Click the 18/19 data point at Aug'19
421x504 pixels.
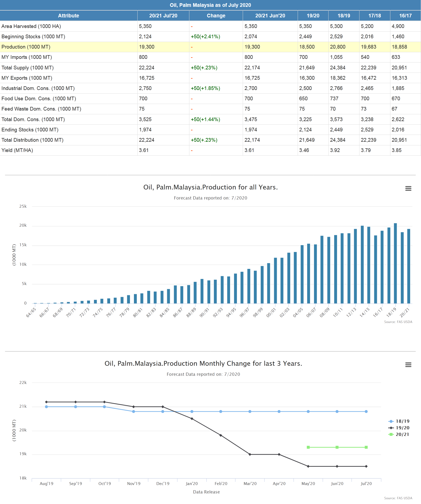46,407
